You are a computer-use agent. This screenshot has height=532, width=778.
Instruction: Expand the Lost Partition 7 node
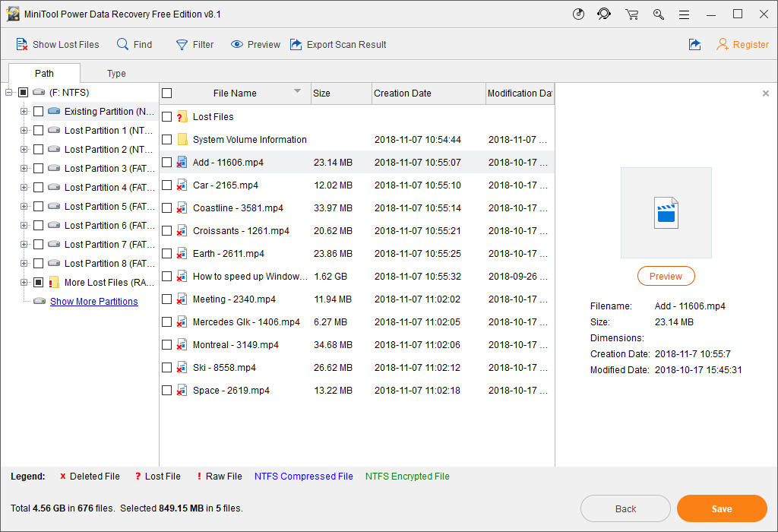(24, 245)
